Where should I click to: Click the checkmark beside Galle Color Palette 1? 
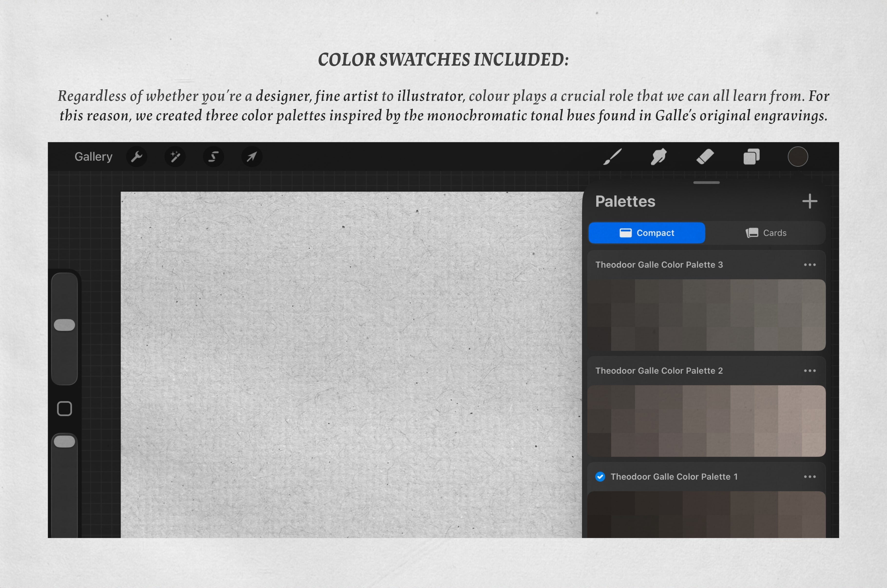[x=600, y=477]
